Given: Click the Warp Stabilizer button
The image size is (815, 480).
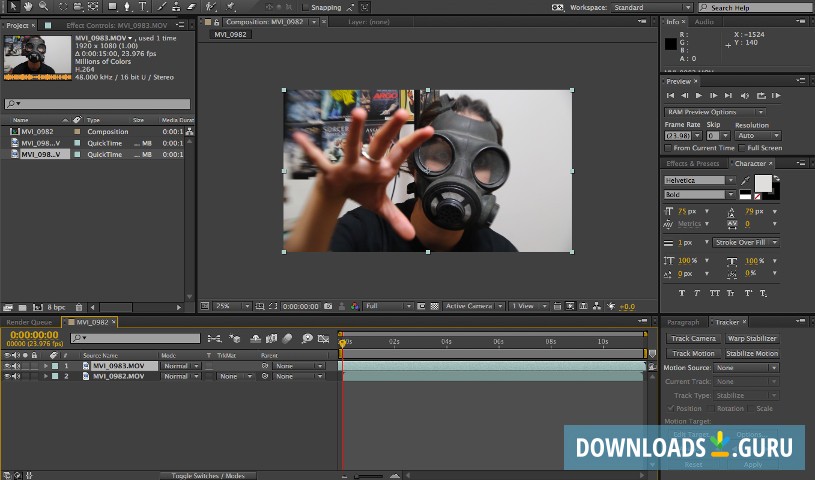Looking at the screenshot, I should (x=752, y=339).
